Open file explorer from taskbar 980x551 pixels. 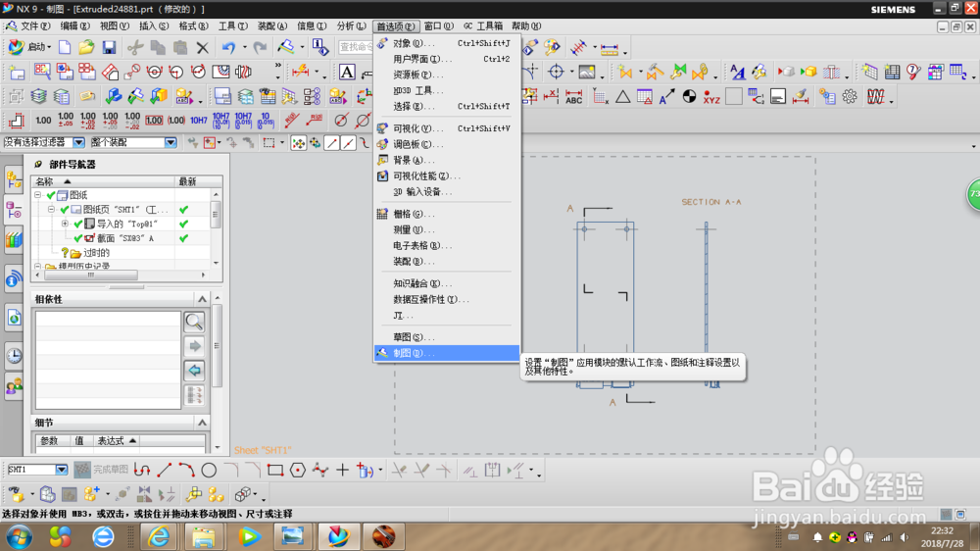204,536
